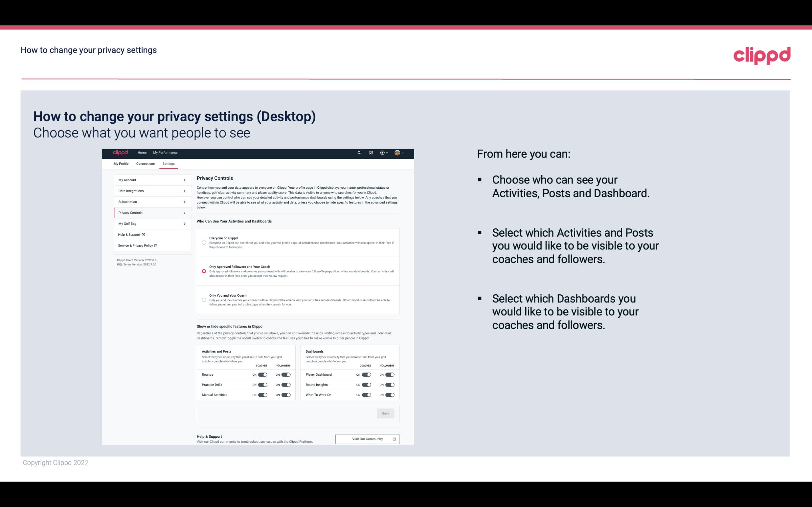Toggle Practice Drills for Coaches ON

pyautogui.click(x=262, y=385)
